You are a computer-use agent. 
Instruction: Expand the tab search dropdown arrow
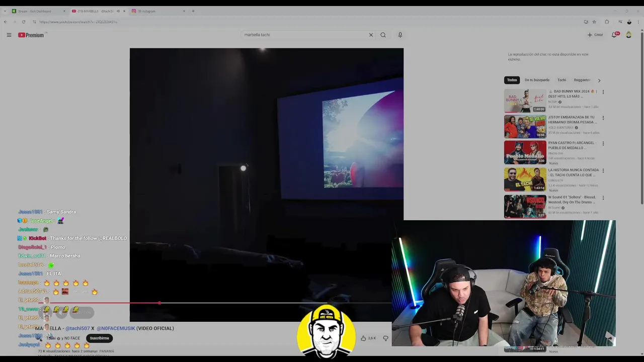(x=4, y=11)
